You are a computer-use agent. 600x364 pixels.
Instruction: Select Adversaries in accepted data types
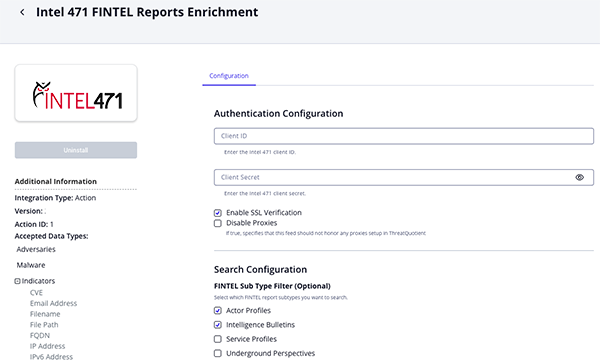pyautogui.click(x=36, y=249)
